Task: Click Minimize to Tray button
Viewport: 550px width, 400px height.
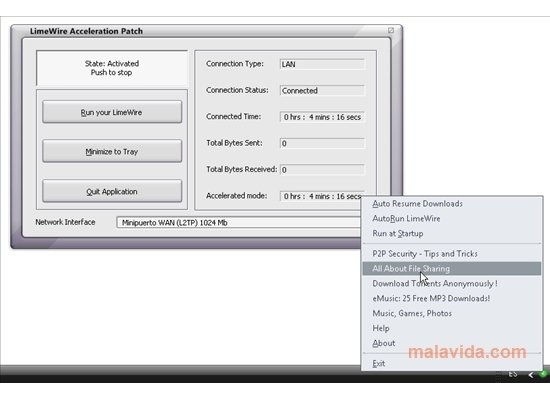Action: pos(112,152)
